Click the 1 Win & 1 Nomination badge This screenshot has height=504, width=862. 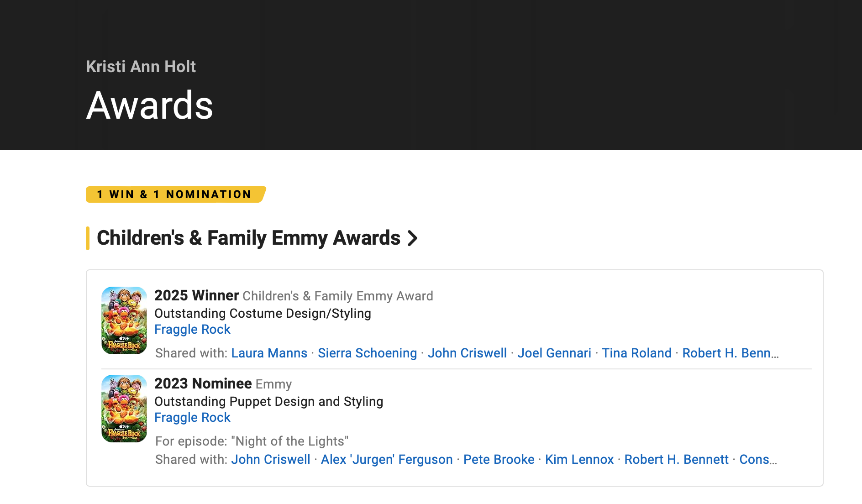click(175, 194)
